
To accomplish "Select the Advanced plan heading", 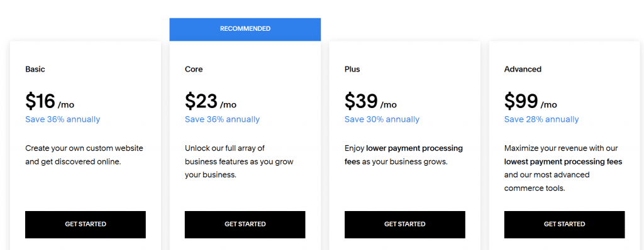I will [523, 69].
